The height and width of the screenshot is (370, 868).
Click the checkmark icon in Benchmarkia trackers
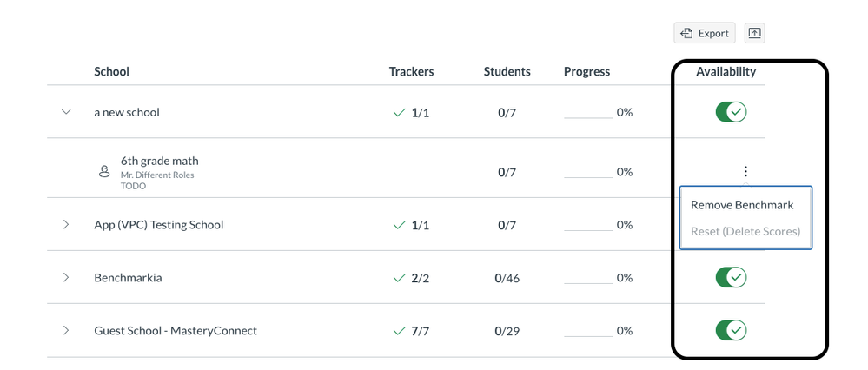[400, 278]
